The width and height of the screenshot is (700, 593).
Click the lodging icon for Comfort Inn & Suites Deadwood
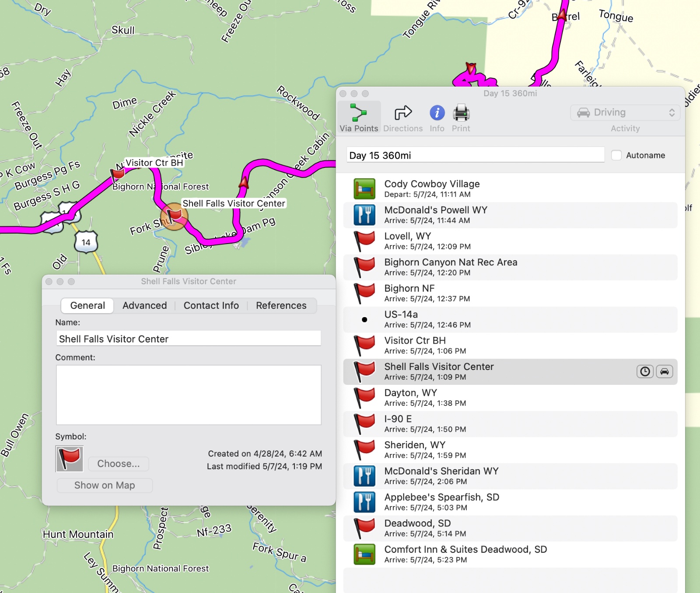point(364,555)
